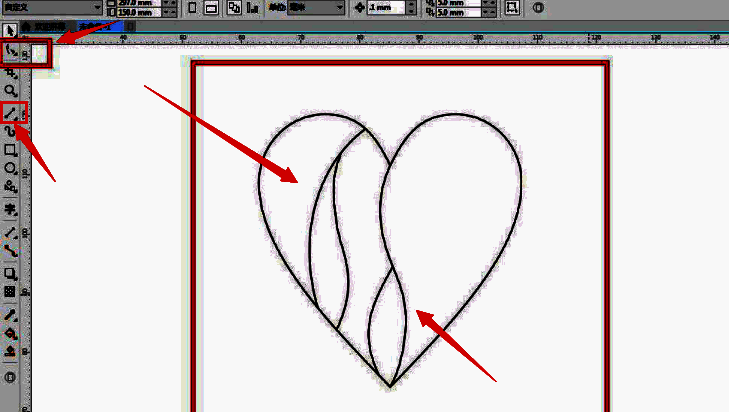Open the quick customize toolbox button
The width and height of the screenshot is (729, 412).
click(x=11, y=377)
